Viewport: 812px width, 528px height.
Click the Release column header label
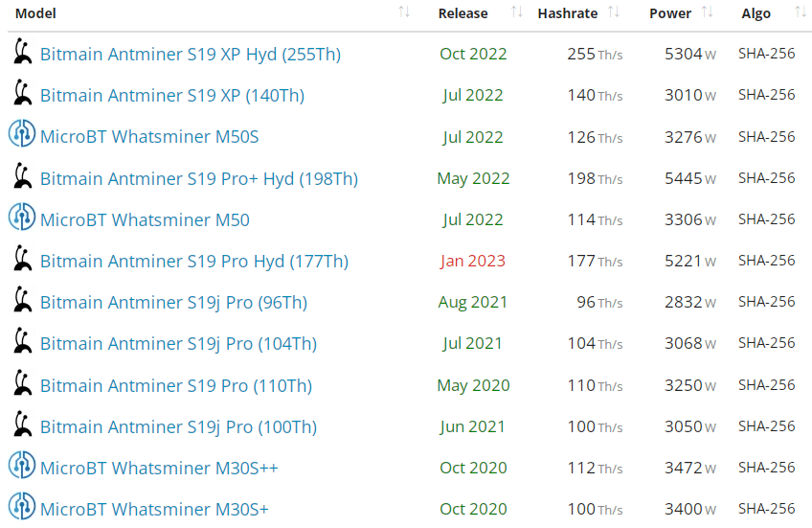[462, 13]
